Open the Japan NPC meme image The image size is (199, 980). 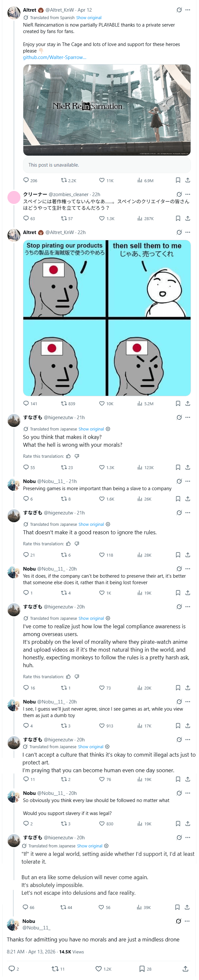pyautogui.click(x=107, y=318)
